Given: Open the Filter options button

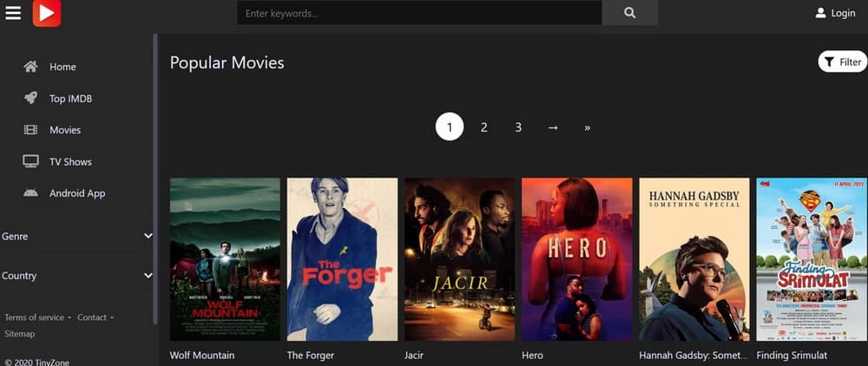Looking at the screenshot, I should 842,62.
